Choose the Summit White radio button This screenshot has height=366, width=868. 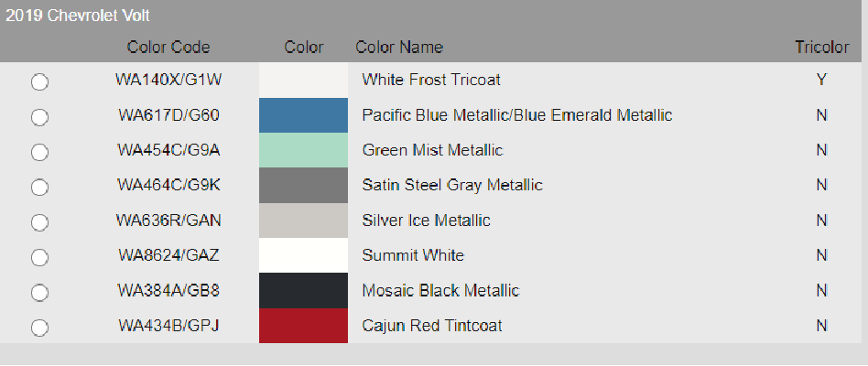point(39,257)
